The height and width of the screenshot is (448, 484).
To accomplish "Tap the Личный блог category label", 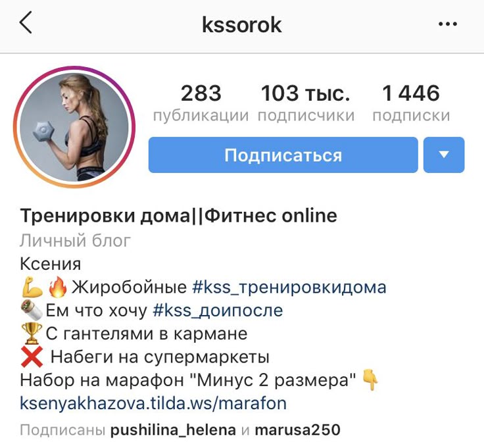I will [x=76, y=241].
